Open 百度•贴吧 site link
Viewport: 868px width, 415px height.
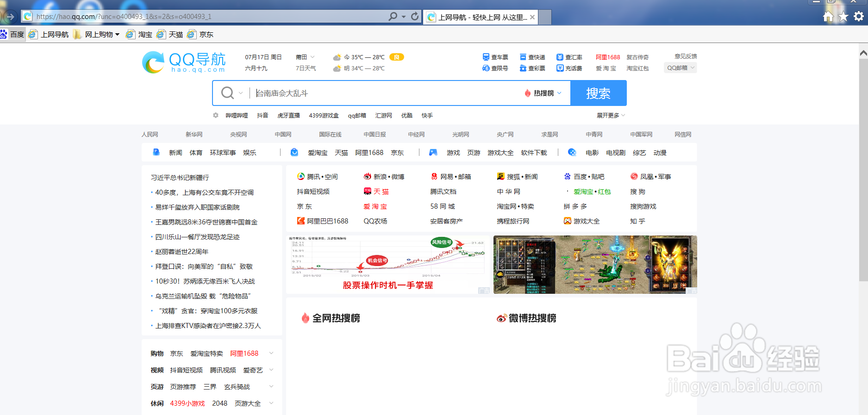pyautogui.click(x=584, y=177)
